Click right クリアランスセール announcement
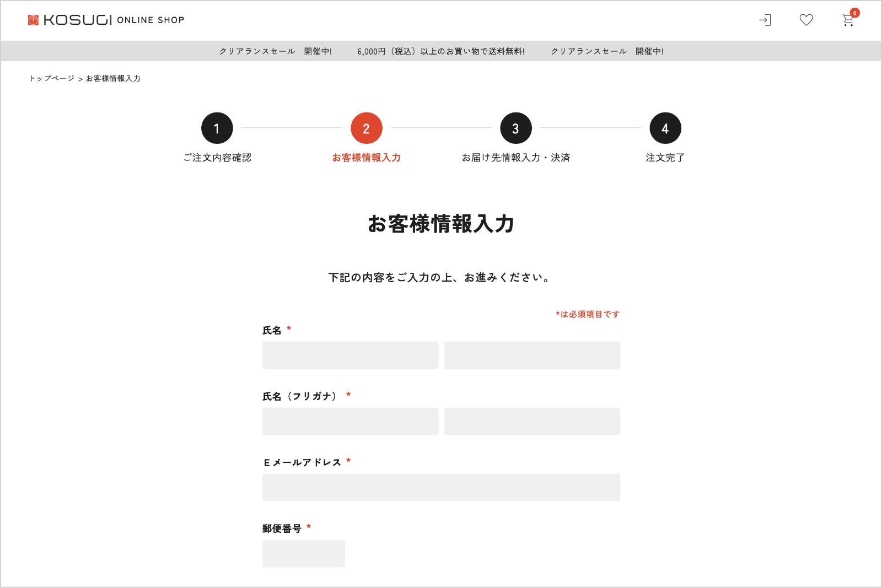The image size is (882, 588). 607,51
